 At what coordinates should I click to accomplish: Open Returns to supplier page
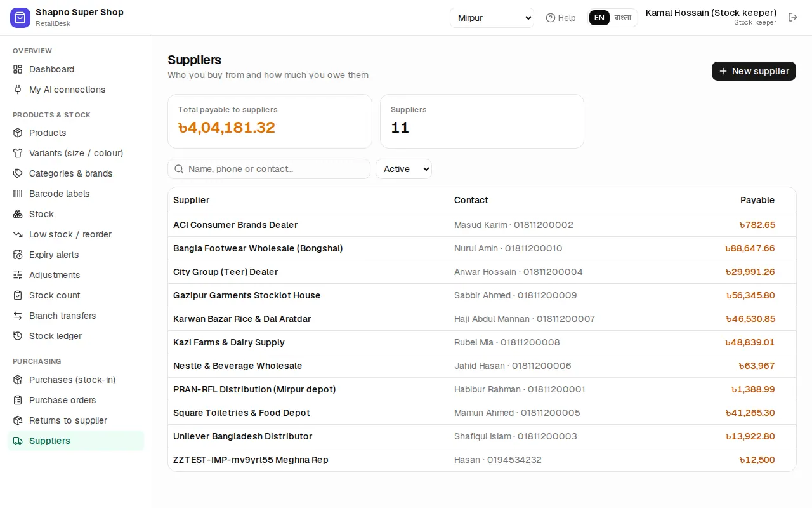point(76,420)
